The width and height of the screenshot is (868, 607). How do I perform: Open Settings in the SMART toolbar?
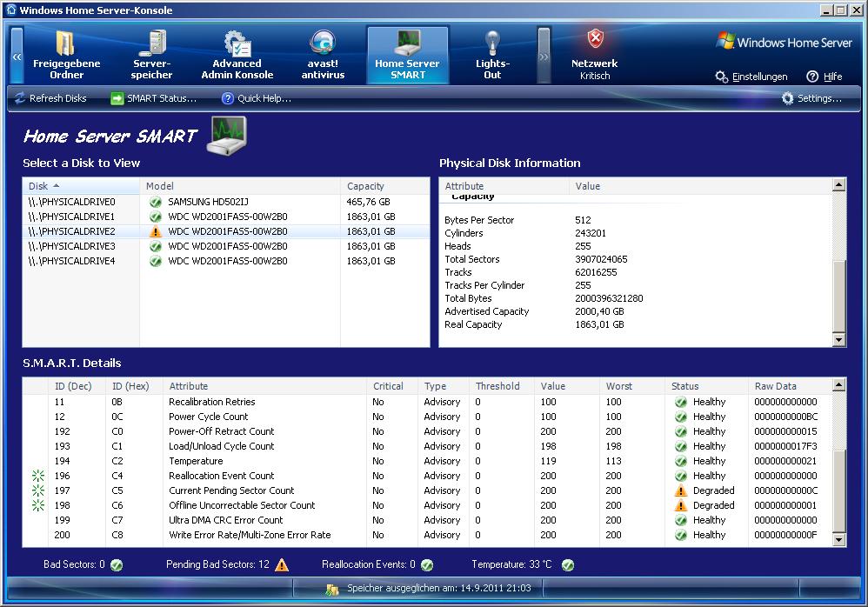811,98
